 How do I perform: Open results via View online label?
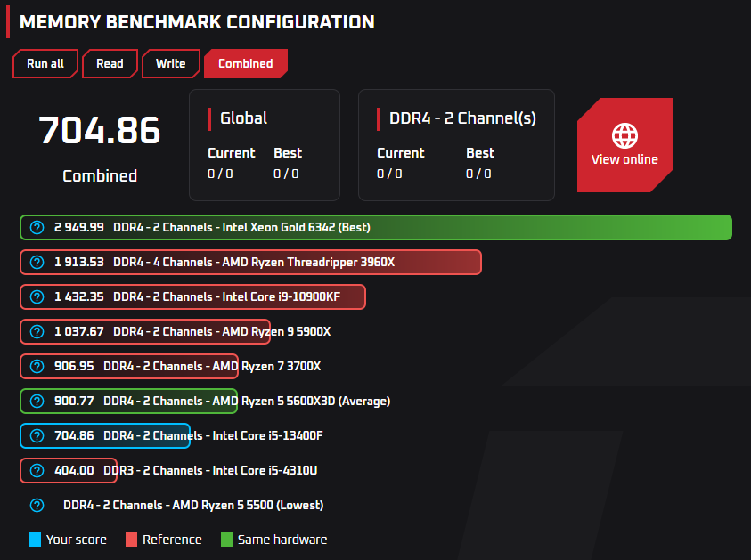pos(624,159)
